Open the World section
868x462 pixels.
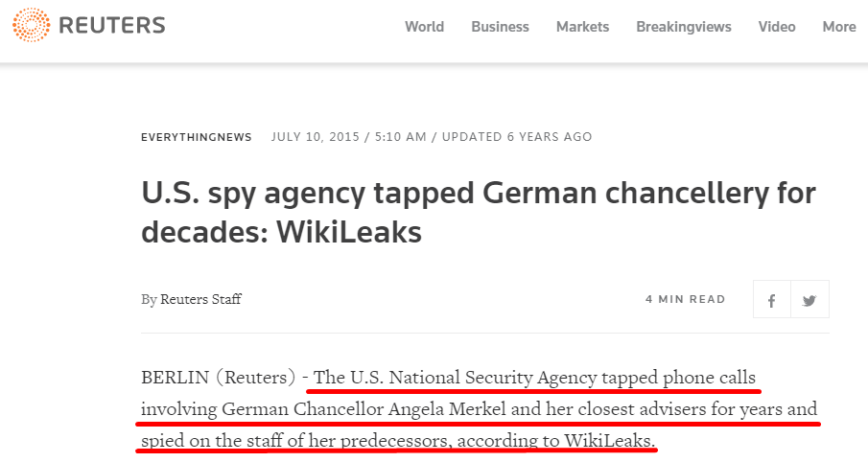click(x=424, y=27)
